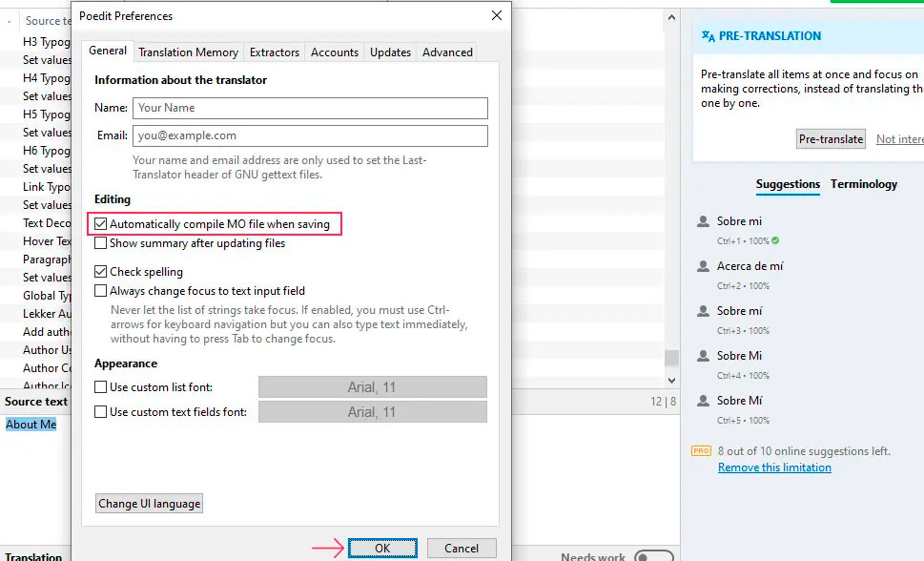The image size is (924, 561).
Task: Click the Pre-translate button
Action: click(831, 139)
